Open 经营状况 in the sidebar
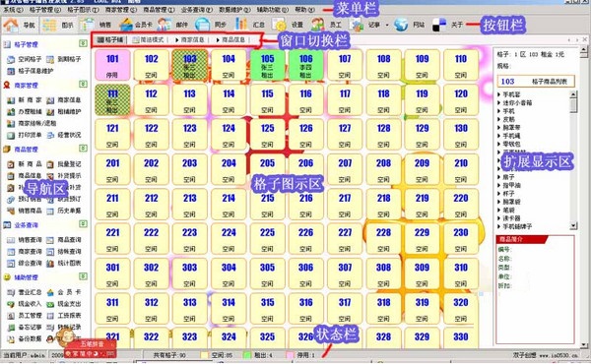The image size is (591, 364). pos(64,135)
